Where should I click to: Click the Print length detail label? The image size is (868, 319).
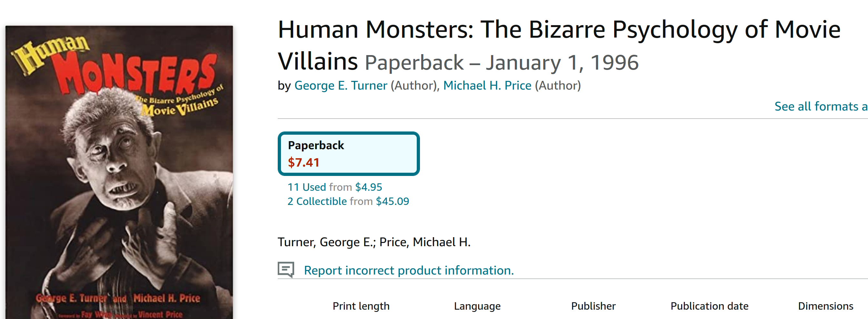[x=361, y=306]
